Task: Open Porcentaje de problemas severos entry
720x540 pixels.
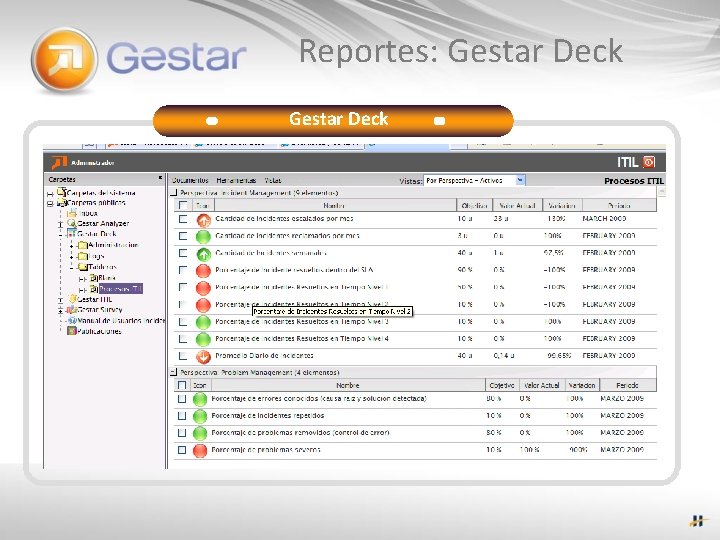Action: (x=265, y=450)
